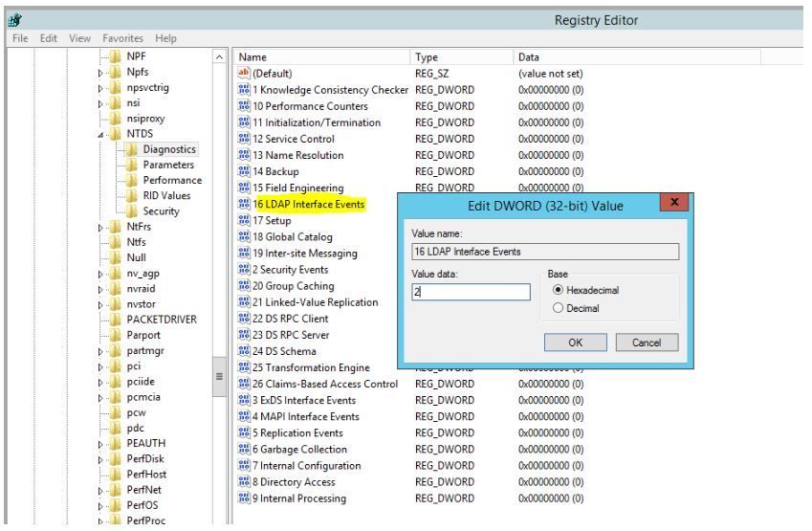Image resolution: width=812 pixels, height=531 pixels.
Task: Expand the NtFrs tree node
Action: click(x=100, y=228)
